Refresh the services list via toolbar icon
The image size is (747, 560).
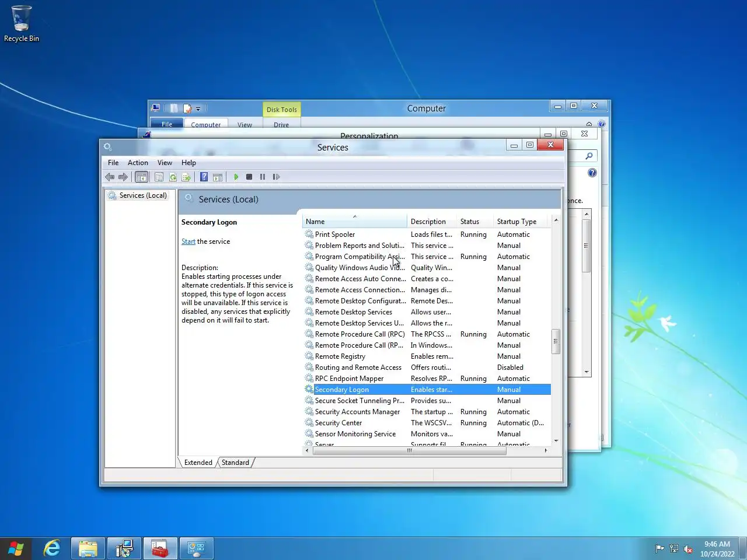pyautogui.click(x=173, y=177)
